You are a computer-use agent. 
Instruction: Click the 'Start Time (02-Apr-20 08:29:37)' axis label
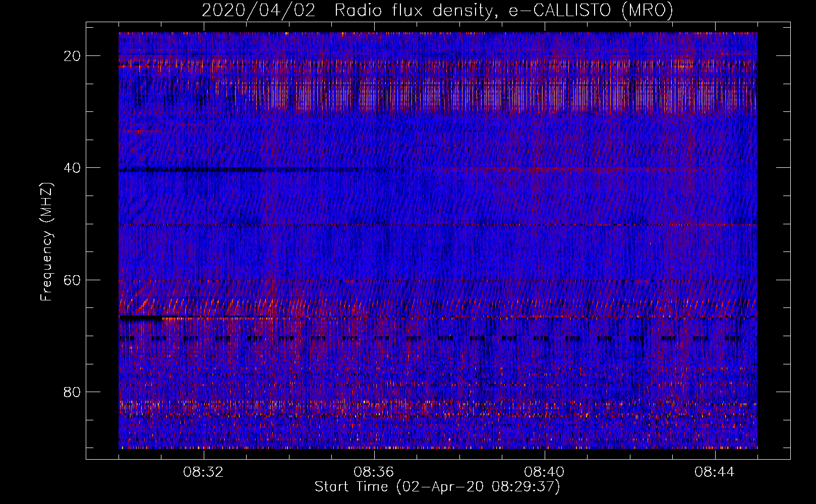pyautogui.click(x=437, y=487)
